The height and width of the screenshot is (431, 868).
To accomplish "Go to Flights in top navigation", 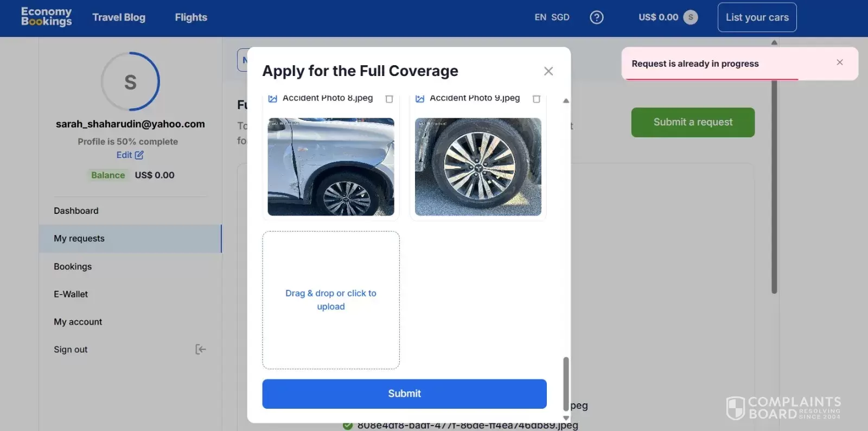I will point(191,17).
